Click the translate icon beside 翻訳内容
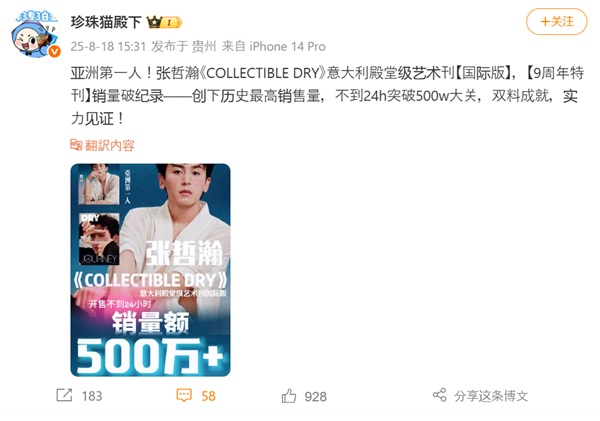The width and height of the screenshot is (600, 421). point(76,145)
